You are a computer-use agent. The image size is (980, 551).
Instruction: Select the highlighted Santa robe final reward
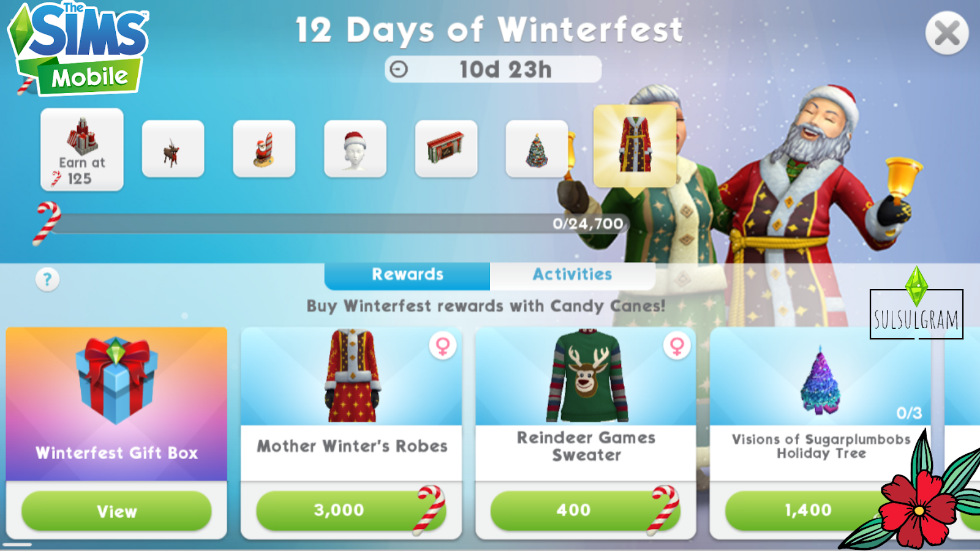coord(635,146)
